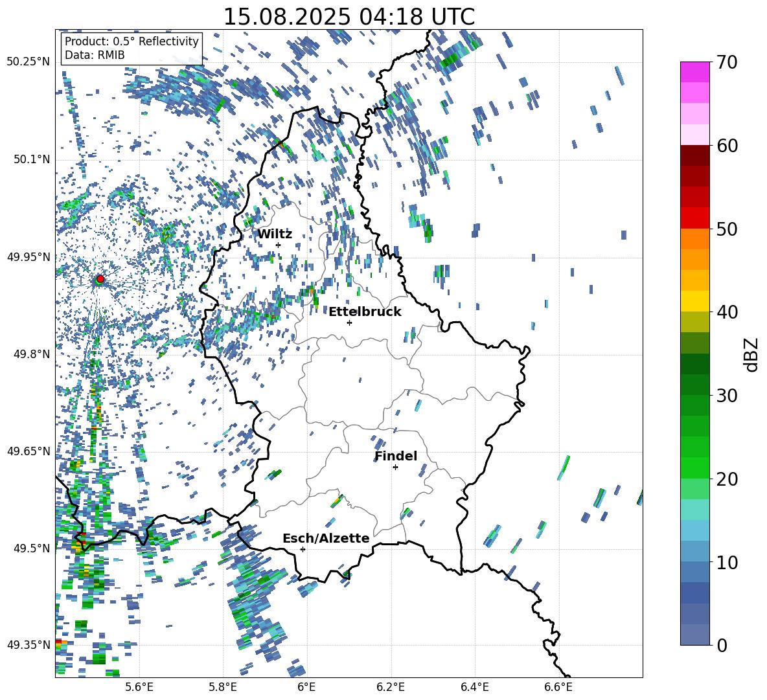
Task: Click longitude label 6.4°E
Action: tap(474, 688)
